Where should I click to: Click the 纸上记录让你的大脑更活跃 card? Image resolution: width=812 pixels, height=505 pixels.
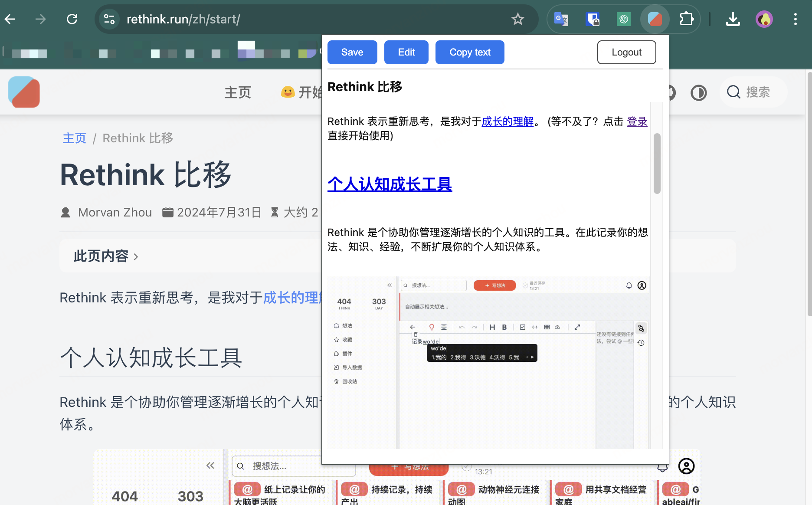(280, 494)
